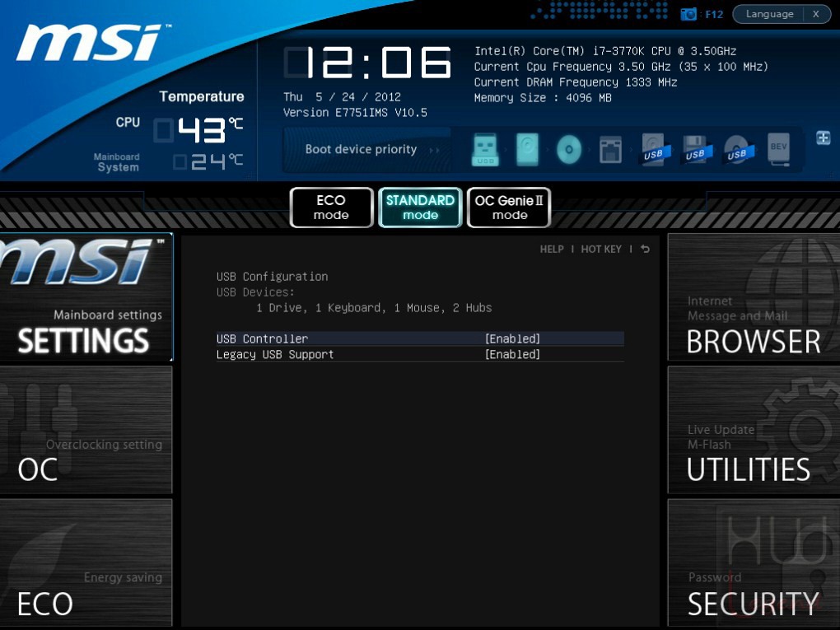
Task: Click the USB Devices list text
Action: (374, 307)
